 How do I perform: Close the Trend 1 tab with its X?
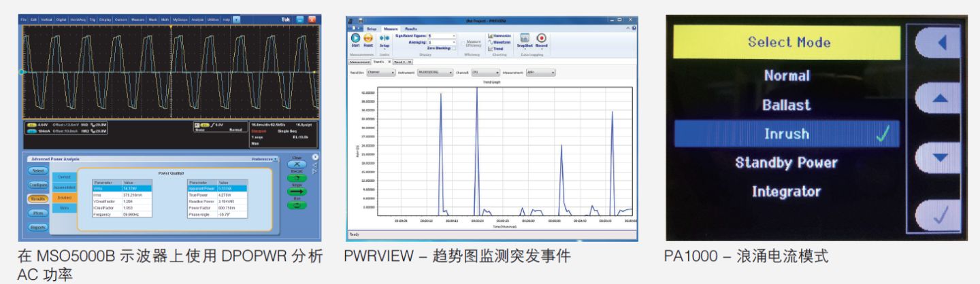tap(389, 62)
